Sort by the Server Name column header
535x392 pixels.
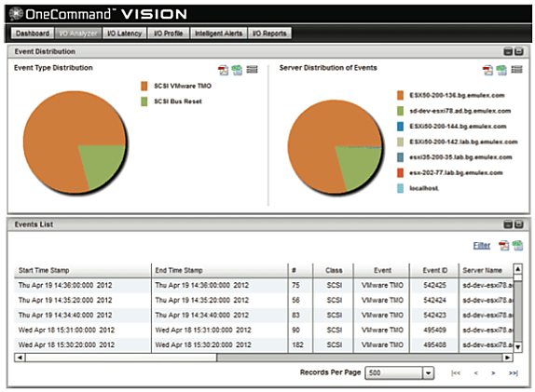tap(486, 270)
